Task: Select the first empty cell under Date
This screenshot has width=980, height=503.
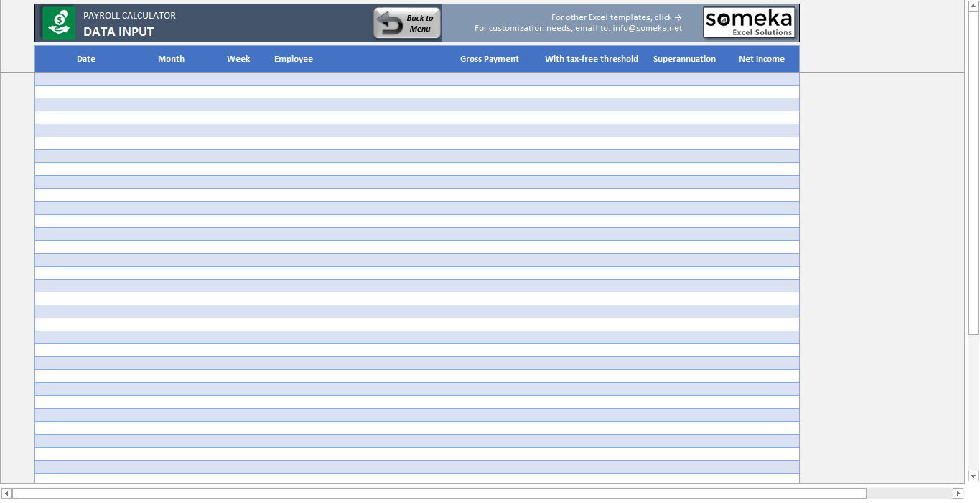Action: [x=86, y=79]
